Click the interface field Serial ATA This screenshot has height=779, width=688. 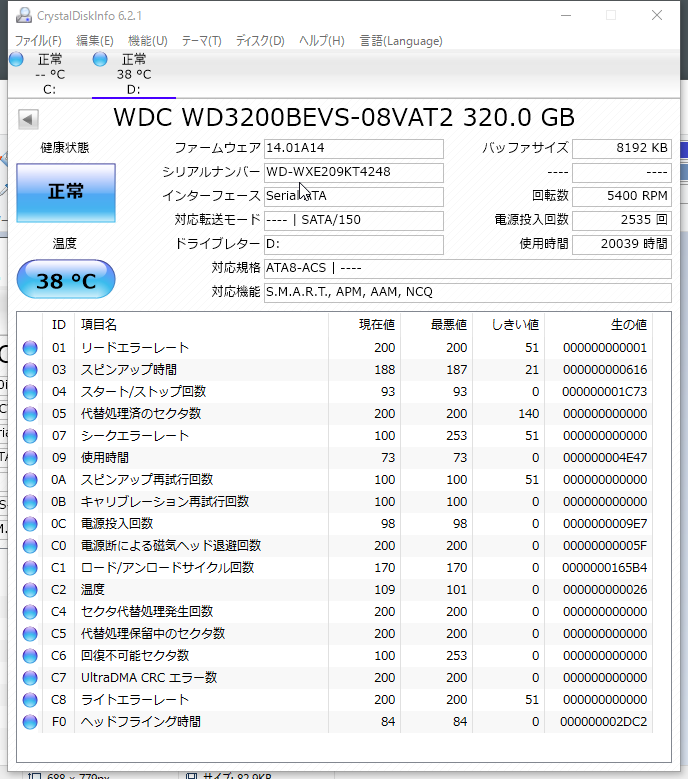tap(354, 196)
